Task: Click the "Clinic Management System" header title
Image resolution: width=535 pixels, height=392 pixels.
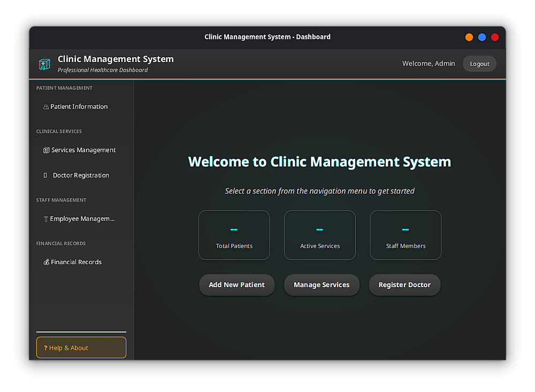Action: point(116,59)
